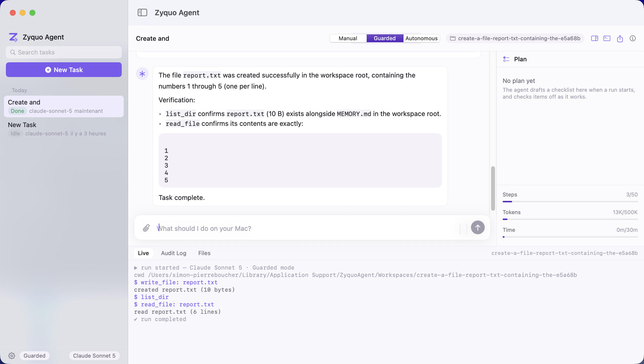Switch to the Files tab
The height and width of the screenshot is (364, 644).
pyautogui.click(x=204, y=253)
